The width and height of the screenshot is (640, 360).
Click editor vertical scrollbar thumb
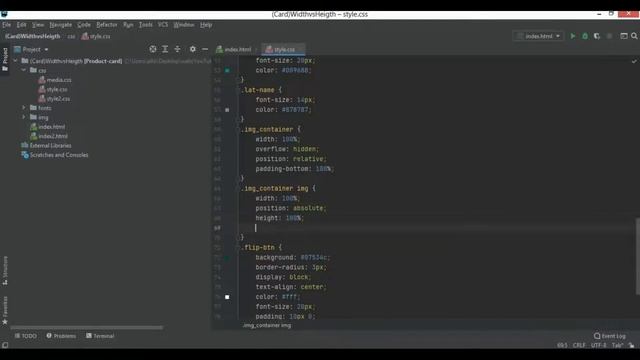(638, 256)
